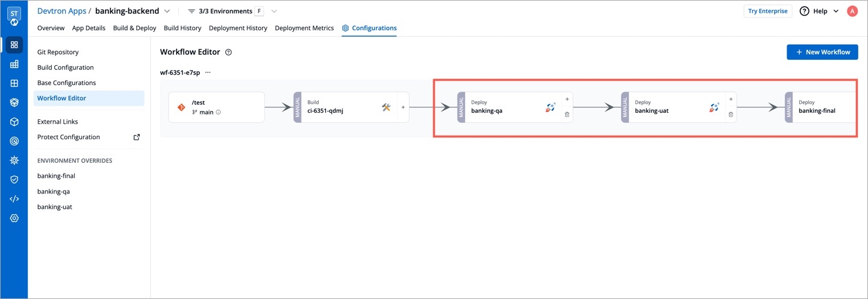The height and width of the screenshot is (299, 868).
Task: Click the target-circle icon in left sidebar
Action: click(14, 141)
